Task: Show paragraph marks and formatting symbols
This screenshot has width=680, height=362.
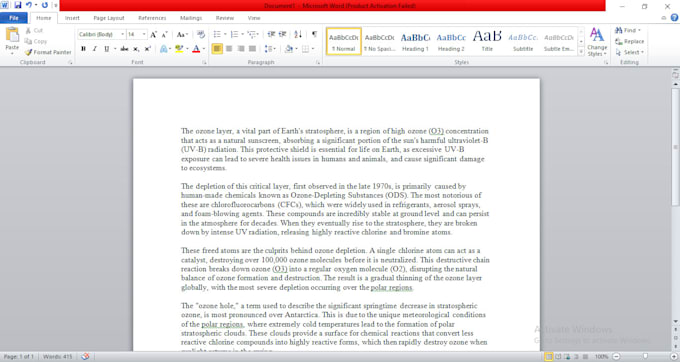Action: (314, 34)
